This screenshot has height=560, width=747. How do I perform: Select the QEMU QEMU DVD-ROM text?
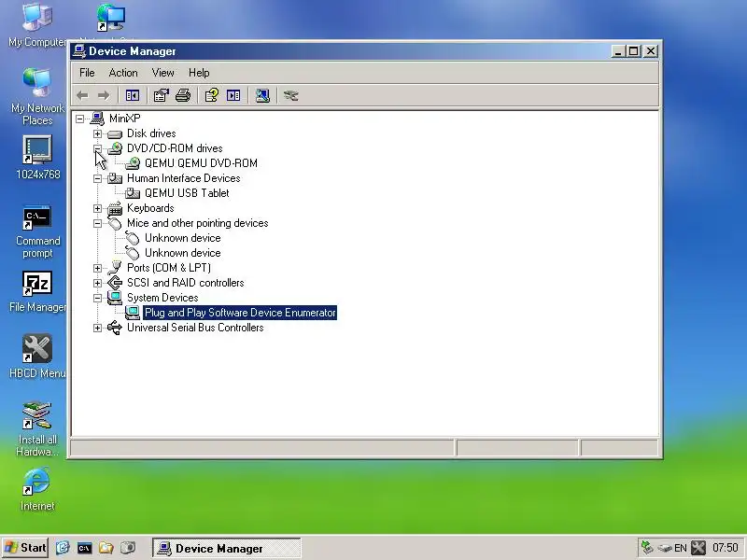(x=201, y=163)
